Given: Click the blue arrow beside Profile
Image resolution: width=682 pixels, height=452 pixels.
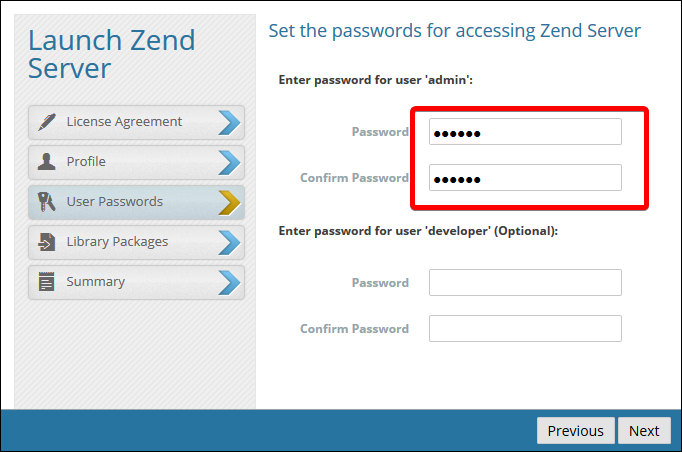Looking at the screenshot, I should click(229, 162).
